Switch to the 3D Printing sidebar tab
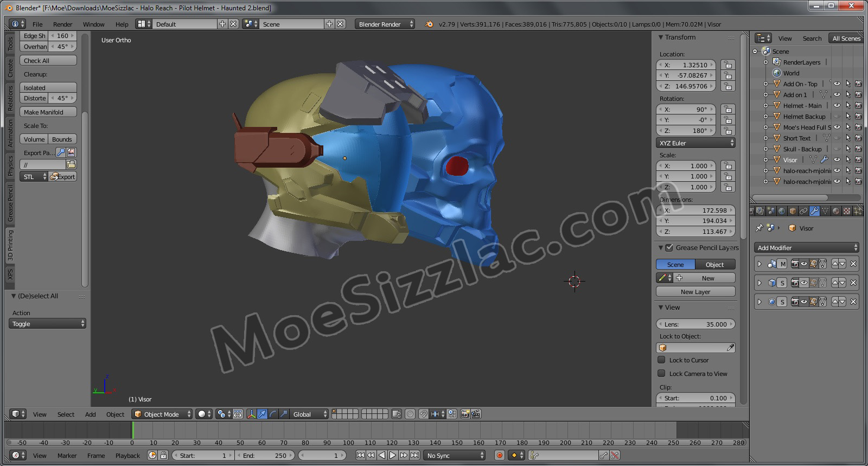This screenshot has width=868, height=466. 10,245
